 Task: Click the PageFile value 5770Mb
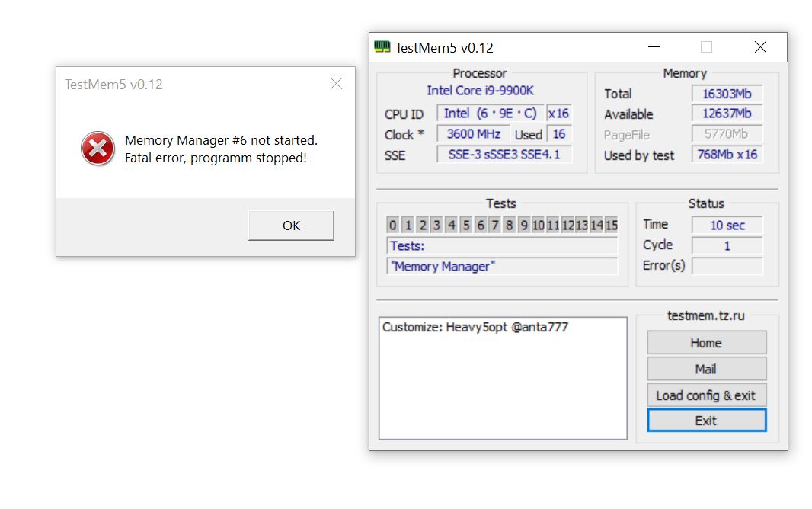coord(727,134)
